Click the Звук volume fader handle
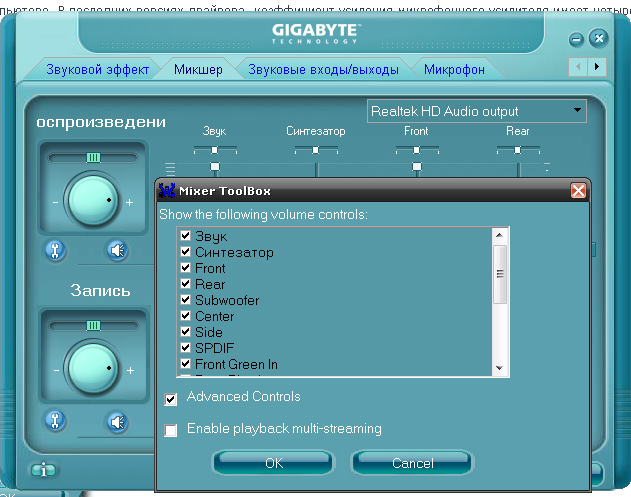 pyautogui.click(x=215, y=166)
